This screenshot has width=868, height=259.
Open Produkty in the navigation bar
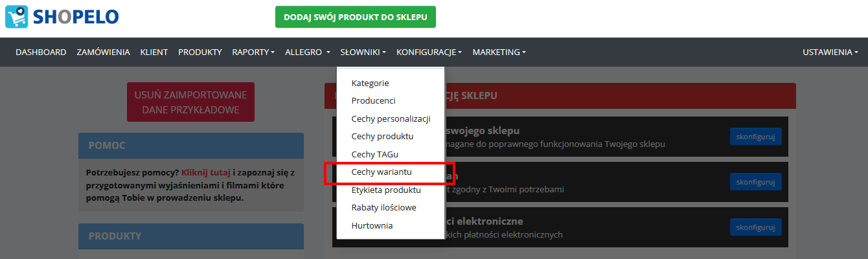200,52
